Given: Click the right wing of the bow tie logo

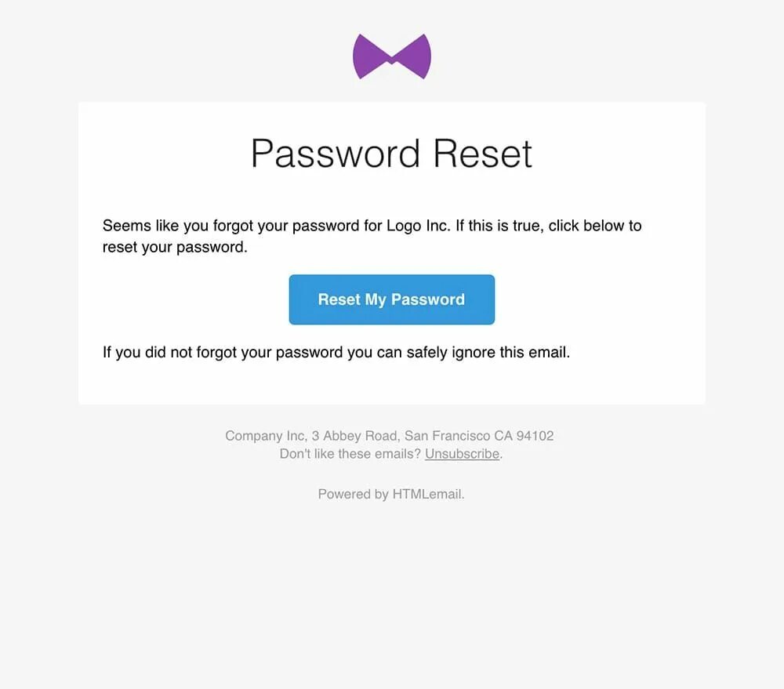Looking at the screenshot, I should click(x=414, y=56).
